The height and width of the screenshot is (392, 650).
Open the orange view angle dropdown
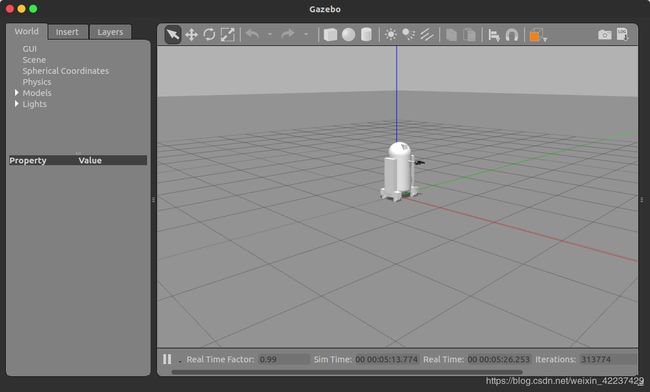click(x=538, y=35)
